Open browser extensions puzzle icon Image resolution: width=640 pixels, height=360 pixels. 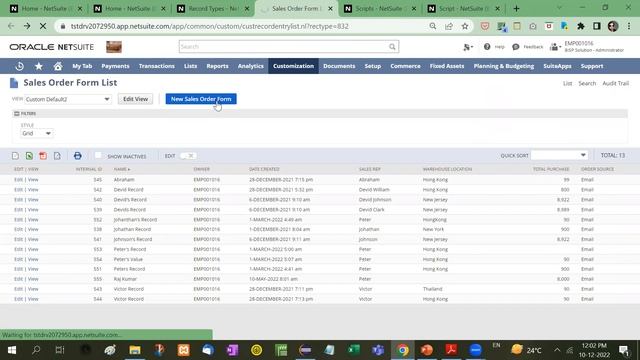click(580, 26)
